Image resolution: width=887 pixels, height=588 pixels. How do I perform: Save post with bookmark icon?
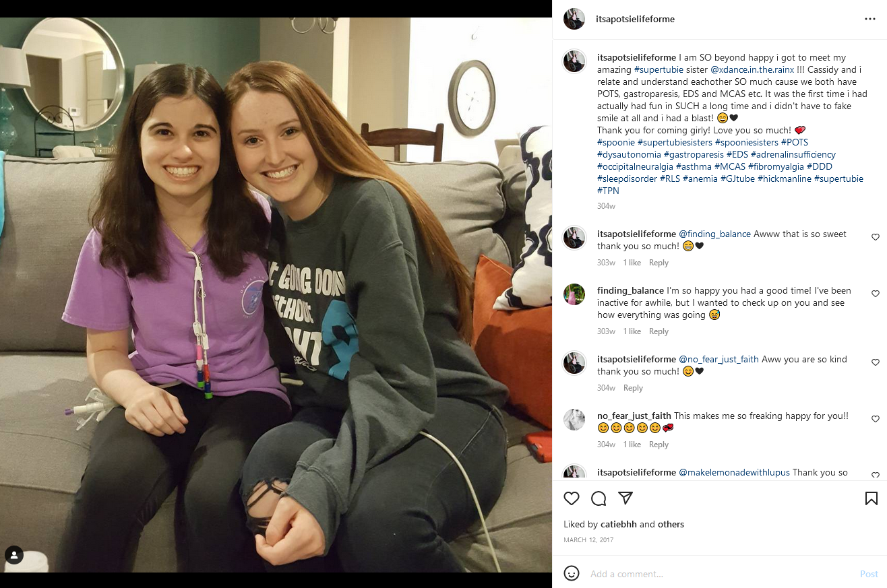coord(871,498)
